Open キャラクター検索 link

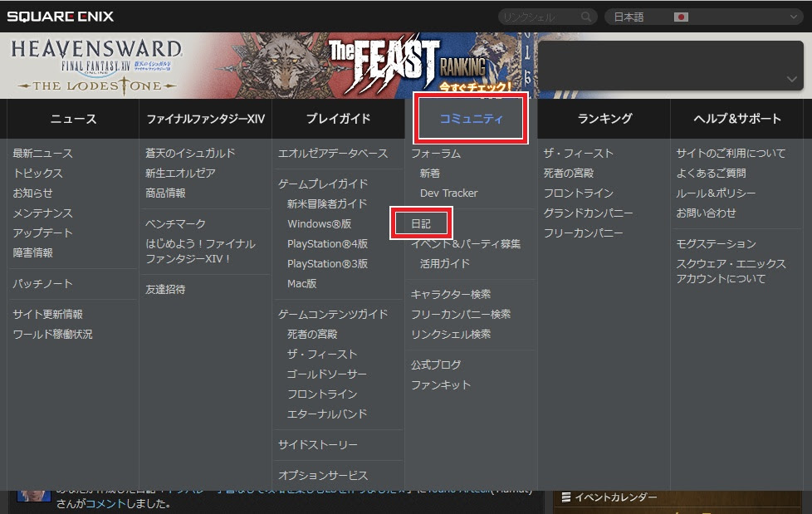tap(451, 294)
